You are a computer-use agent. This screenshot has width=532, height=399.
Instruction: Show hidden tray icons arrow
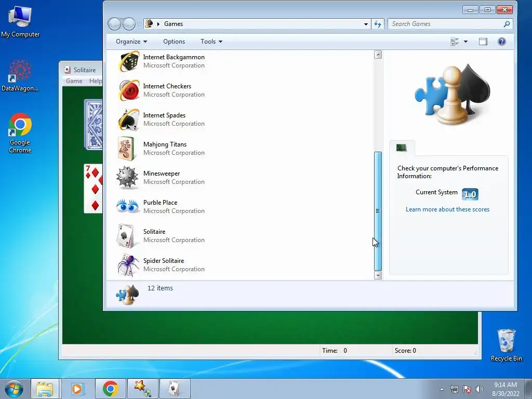pyautogui.click(x=442, y=389)
